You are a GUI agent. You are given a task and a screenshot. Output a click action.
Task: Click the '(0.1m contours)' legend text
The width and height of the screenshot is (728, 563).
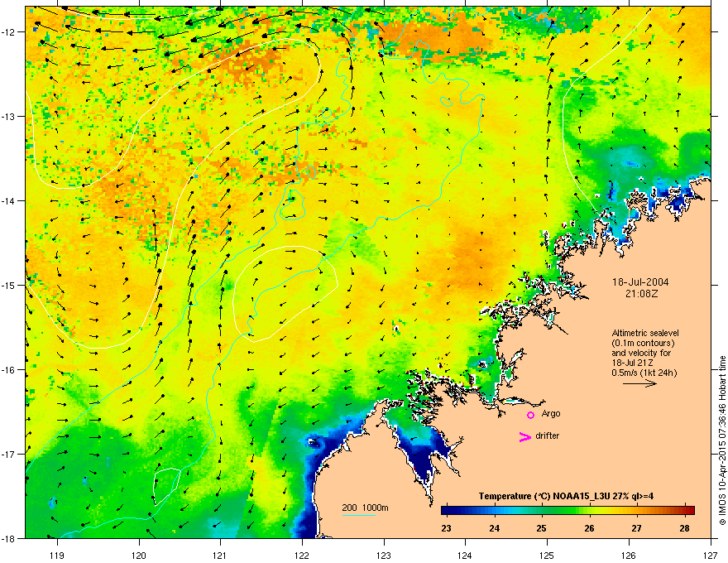[643, 344]
